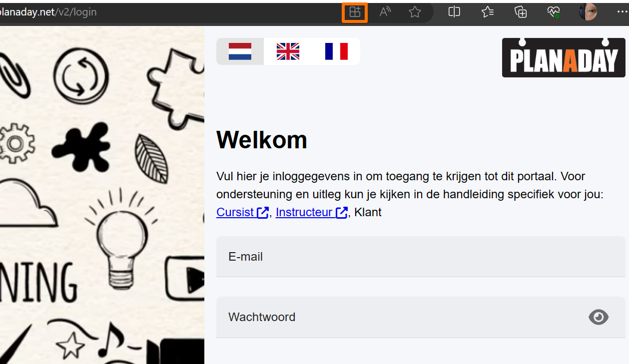Click the highlighted app available icon in address bar
629x364 pixels.
click(x=355, y=12)
